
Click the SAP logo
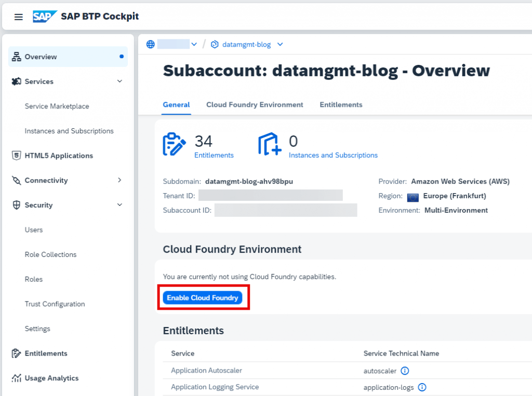(x=45, y=16)
